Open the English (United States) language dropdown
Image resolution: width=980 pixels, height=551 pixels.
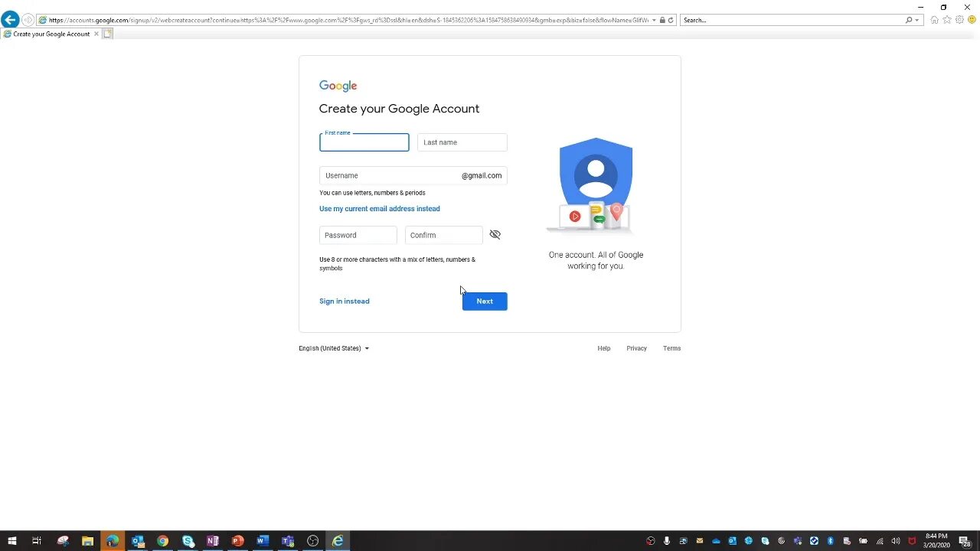(x=334, y=348)
